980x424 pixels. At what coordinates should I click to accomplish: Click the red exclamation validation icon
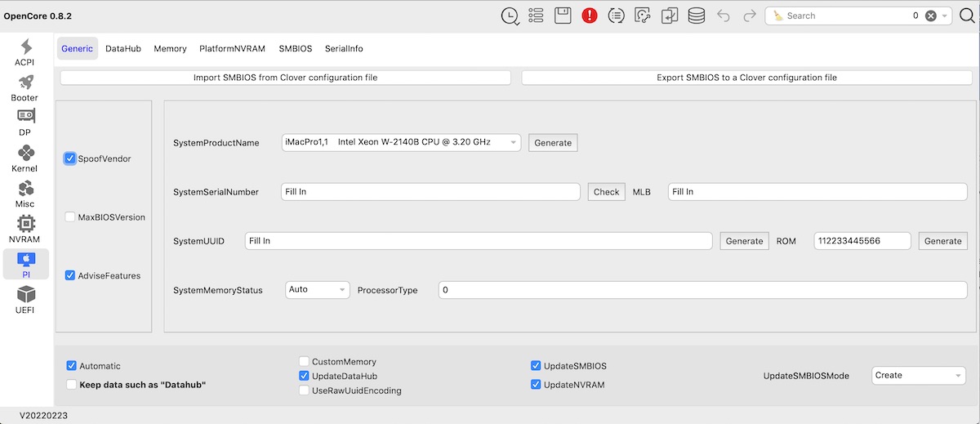(x=589, y=16)
